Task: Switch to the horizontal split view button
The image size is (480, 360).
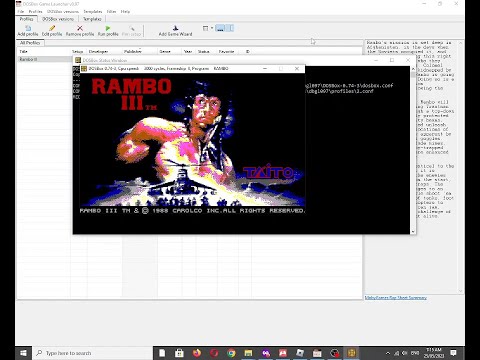Action: [x=220, y=28]
